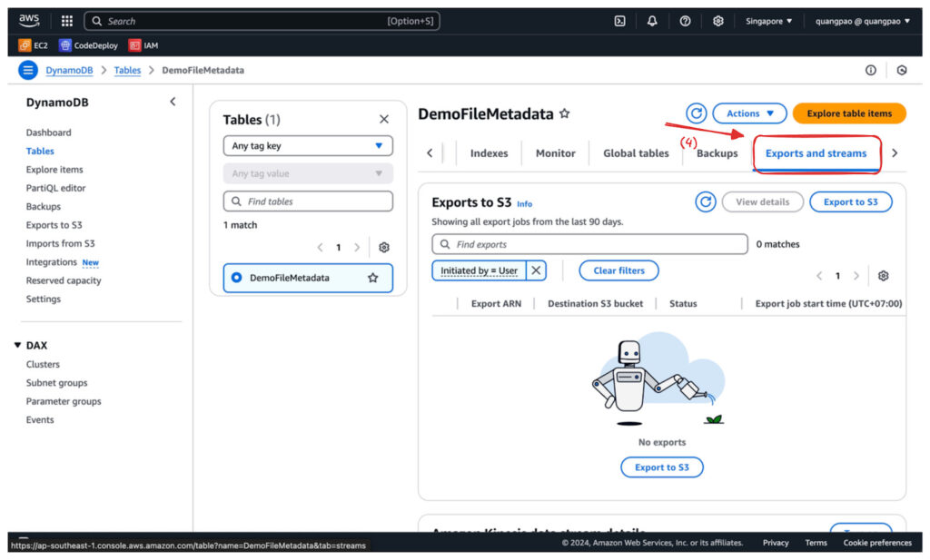The width and height of the screenshot is (930, 560).
Task: Click Explore table items button
Action: tap(849, 113)
